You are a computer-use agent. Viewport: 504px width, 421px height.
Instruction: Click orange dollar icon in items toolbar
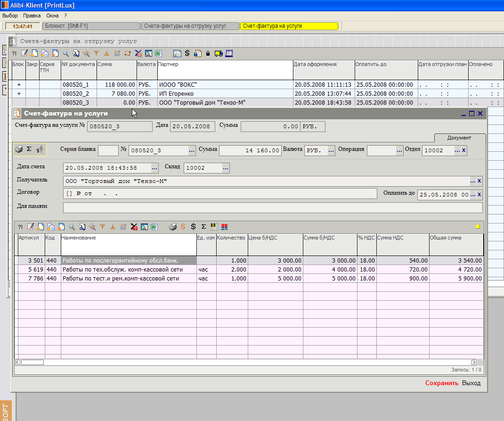(183, 227)
